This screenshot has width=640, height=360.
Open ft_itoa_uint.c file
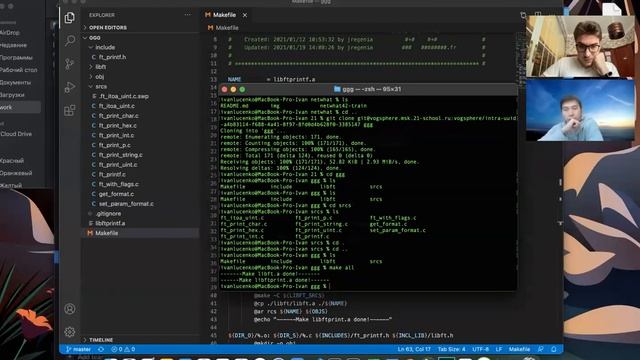click(x=116, y=106)
